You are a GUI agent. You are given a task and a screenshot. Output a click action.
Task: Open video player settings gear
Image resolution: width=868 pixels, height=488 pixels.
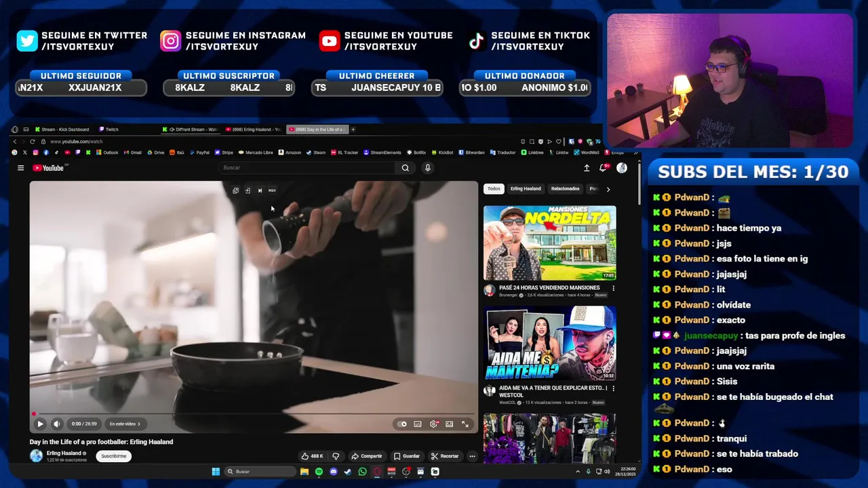click(x=433, y=424)
